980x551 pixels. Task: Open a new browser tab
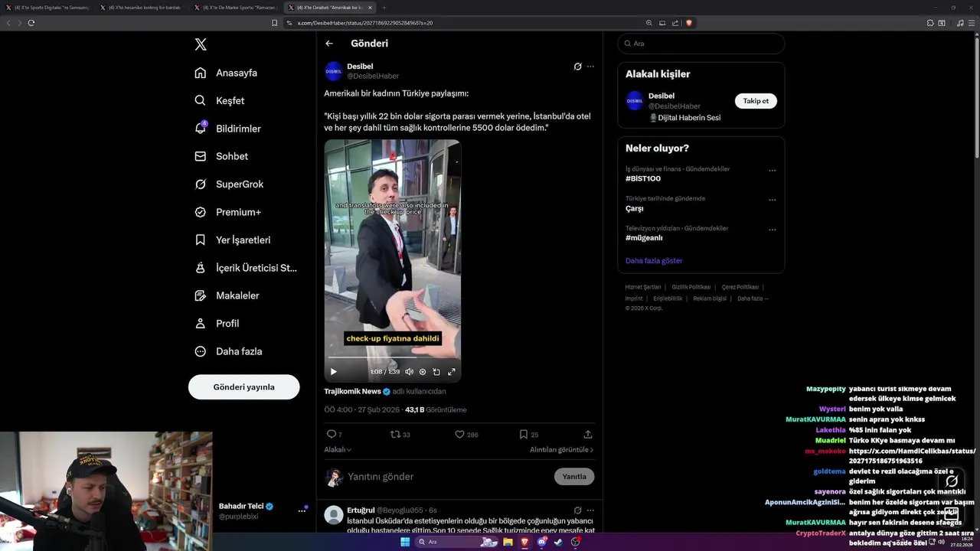pos(384,8)
